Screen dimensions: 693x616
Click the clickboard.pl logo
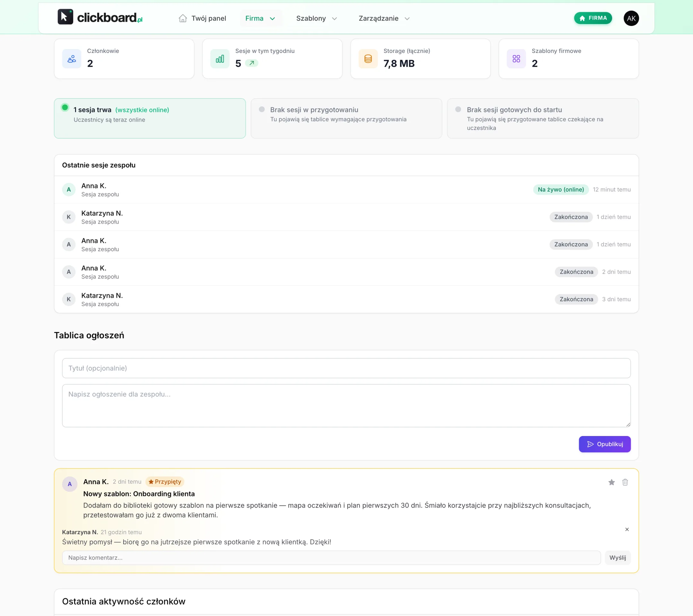(100, 17)
